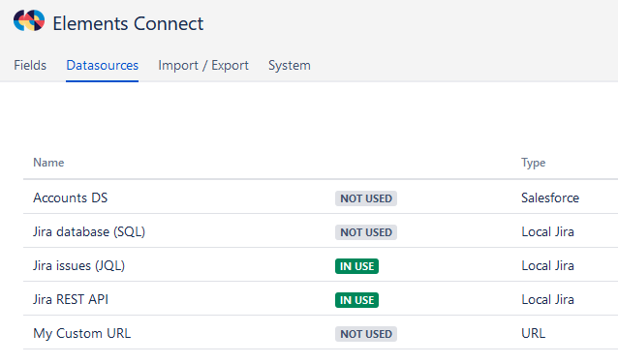The width and height of the screenshot is (618, 364).
Task: Open the Fields tab
Action: click(x=30, y=66)
